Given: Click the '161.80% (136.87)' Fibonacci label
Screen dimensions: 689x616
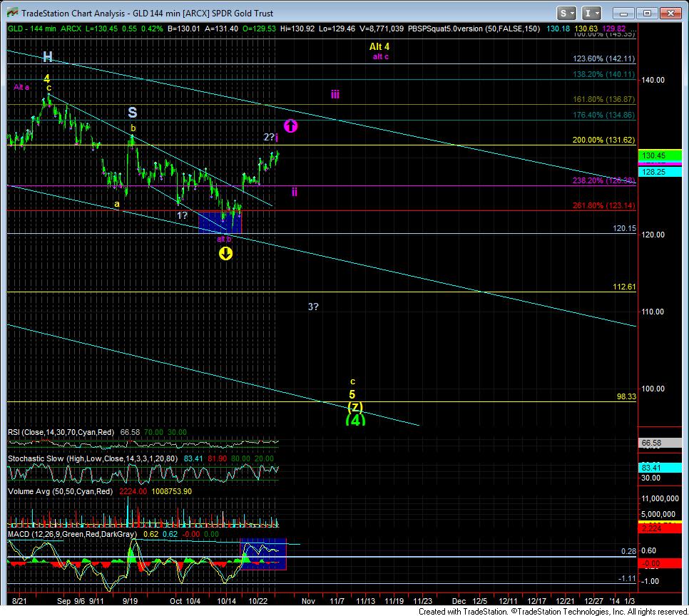Looking at the screenshot, I should pyautogui.click(x=603, y=99).
